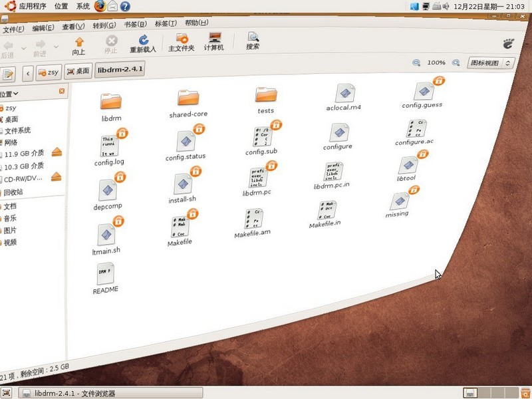Viewport: 532px width, 399px height.
Task: Open the 帮助(H) menu
Action: pos(196,23)
